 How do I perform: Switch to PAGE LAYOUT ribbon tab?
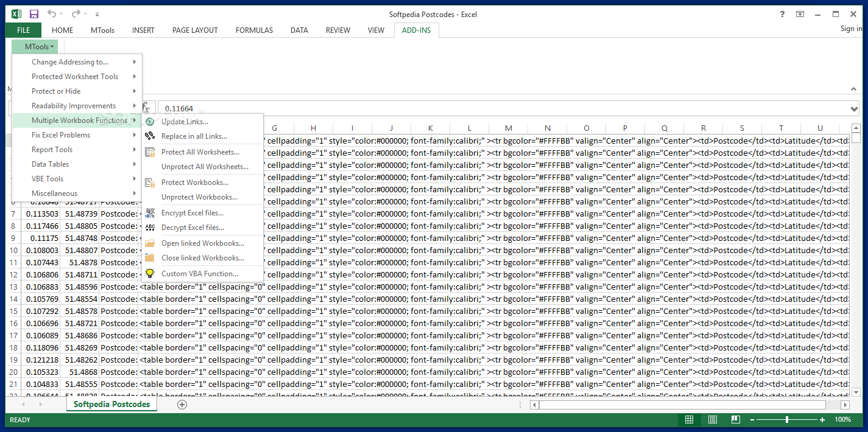195,30
